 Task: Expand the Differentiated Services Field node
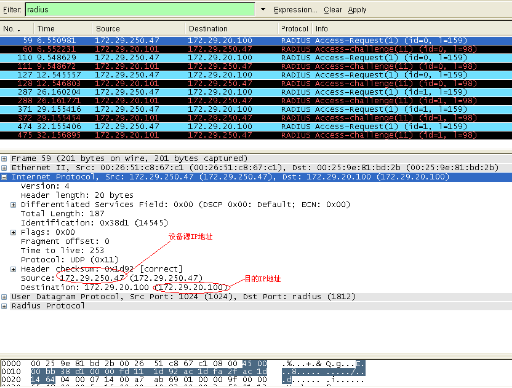click(13, 205)
